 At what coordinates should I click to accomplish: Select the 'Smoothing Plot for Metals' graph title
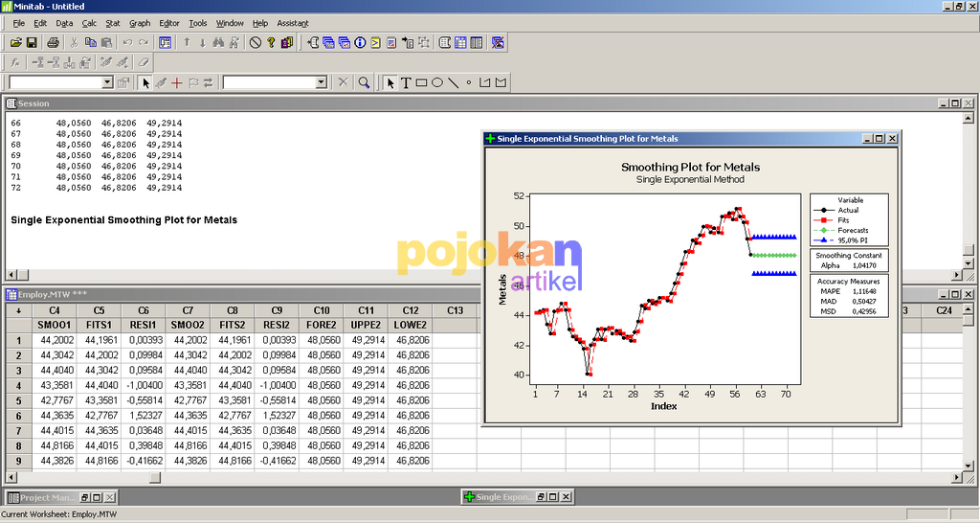[x=690, y=167]
